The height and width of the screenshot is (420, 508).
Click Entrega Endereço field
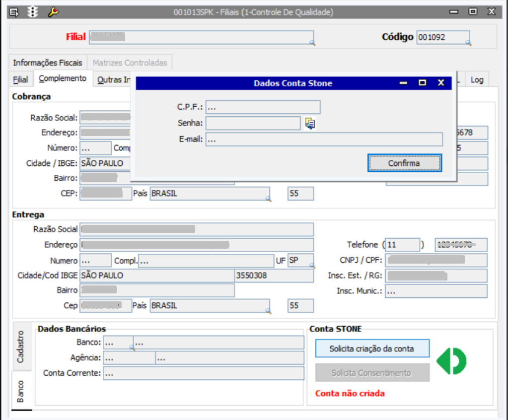click(x=197, y=245)
